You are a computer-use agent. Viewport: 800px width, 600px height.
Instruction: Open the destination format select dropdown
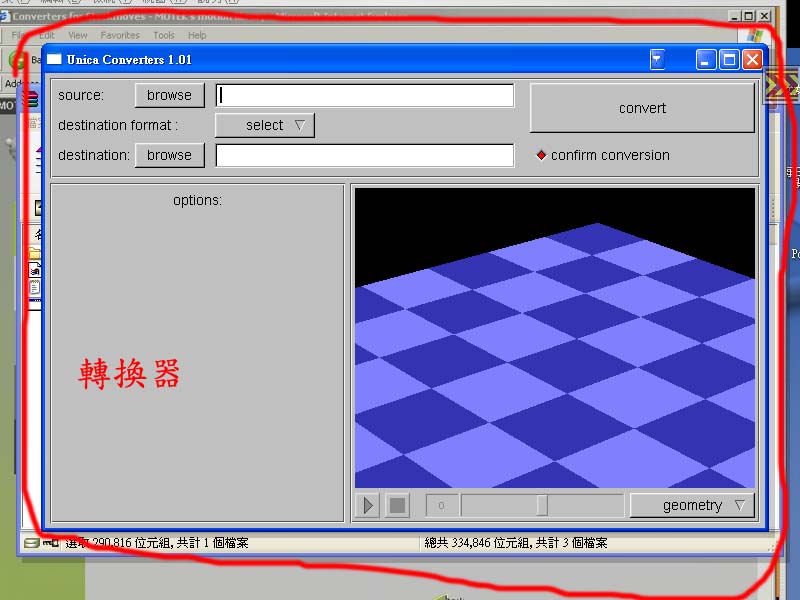[x=265, y=126]
